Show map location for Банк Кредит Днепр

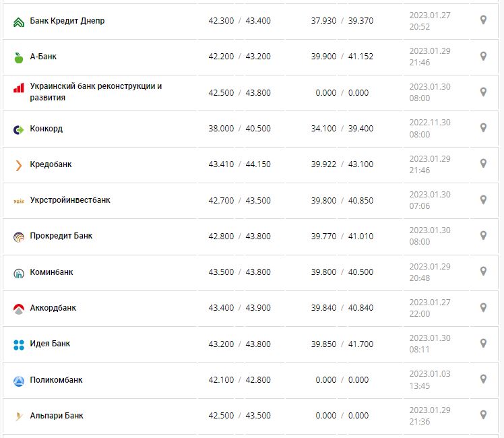click(483, 20)
